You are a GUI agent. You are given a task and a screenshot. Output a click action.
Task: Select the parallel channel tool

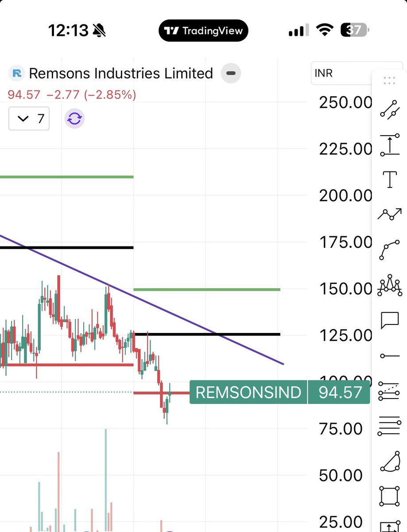pos(390,392)
